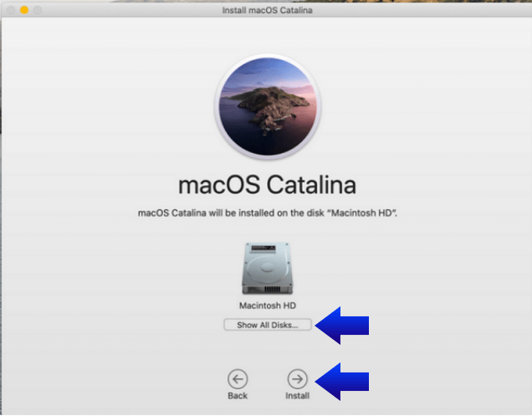Click the Install arrow icon

tap(298, 378)
